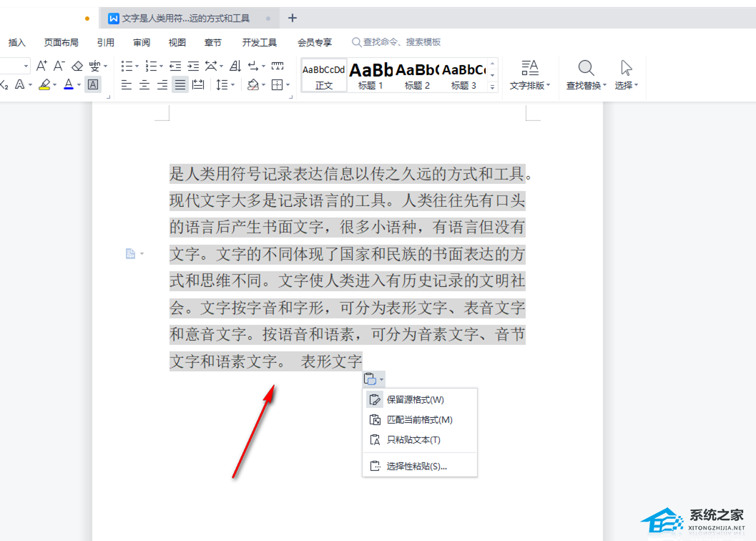Image resolution: width=756 pixels, height=541 pixels.
Task: Click the Increase Font Size icon
Action: (x=42, y=66)
